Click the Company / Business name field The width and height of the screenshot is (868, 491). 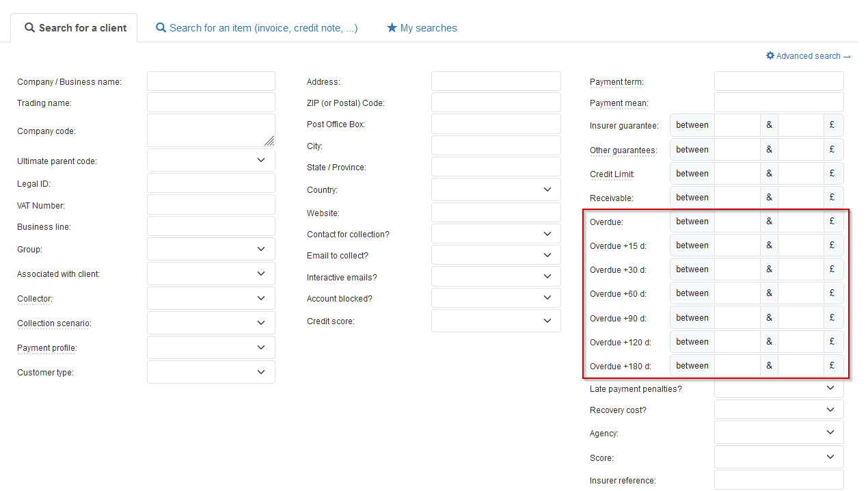(211, 81)
